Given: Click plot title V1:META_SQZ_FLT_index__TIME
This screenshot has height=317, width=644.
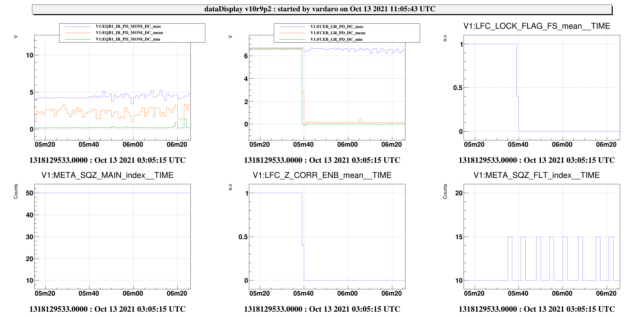Looking at the screenshot, I should coord(537,175).
